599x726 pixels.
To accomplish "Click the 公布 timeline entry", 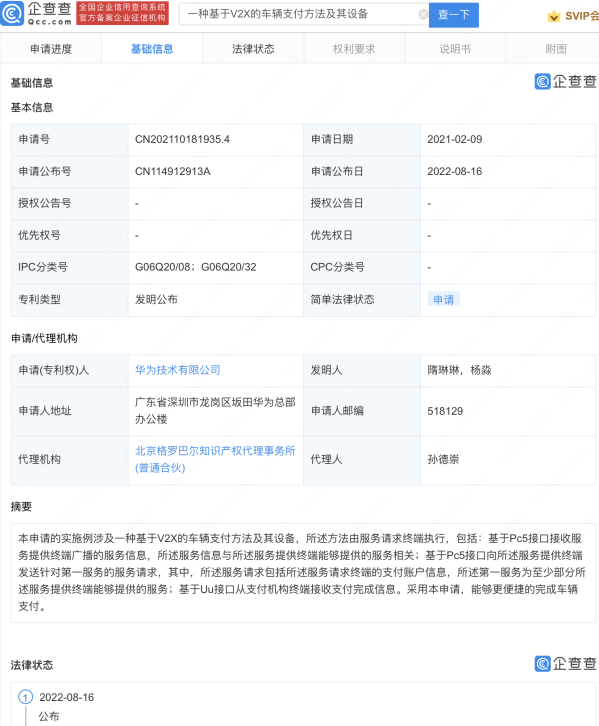I will (x=49, y=716).
